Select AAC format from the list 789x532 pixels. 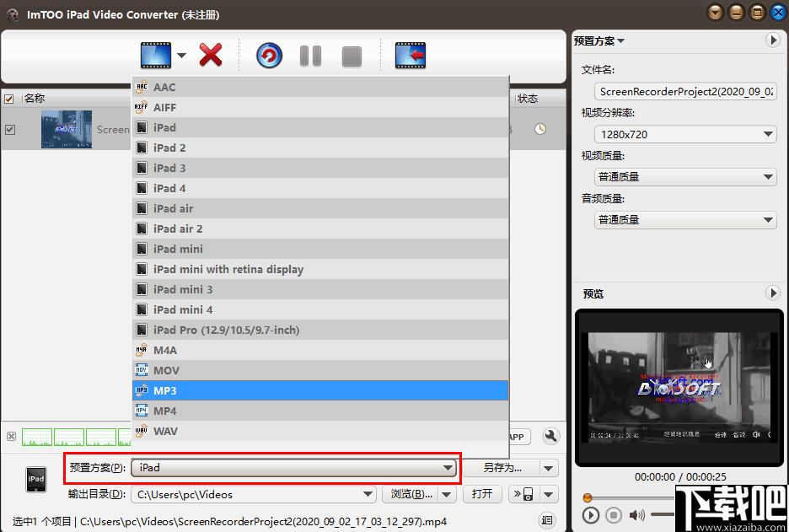(x=320, y=87)
